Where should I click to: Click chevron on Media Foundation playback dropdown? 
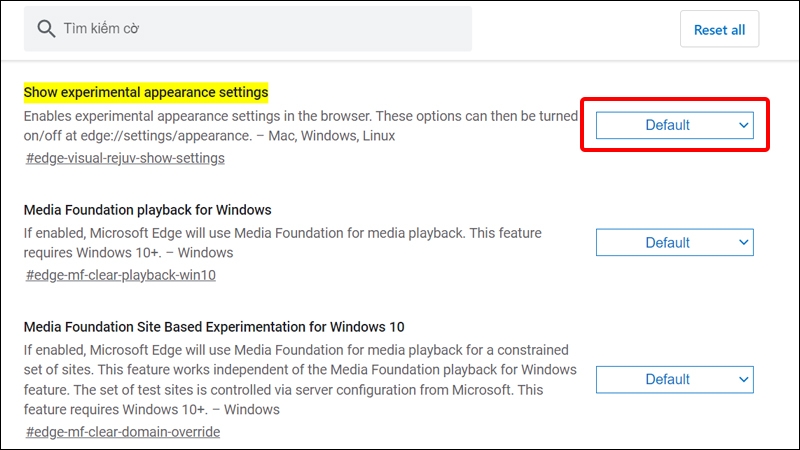pos(743,242)
